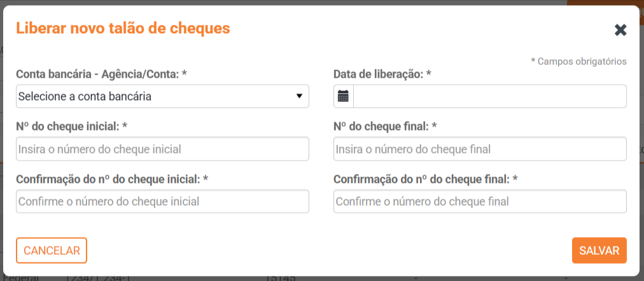This screenshot has width=644, height=281.
Task: Click the 'Confirmação do nº do cheque inicial' label
Action: [x=112, y=179]
